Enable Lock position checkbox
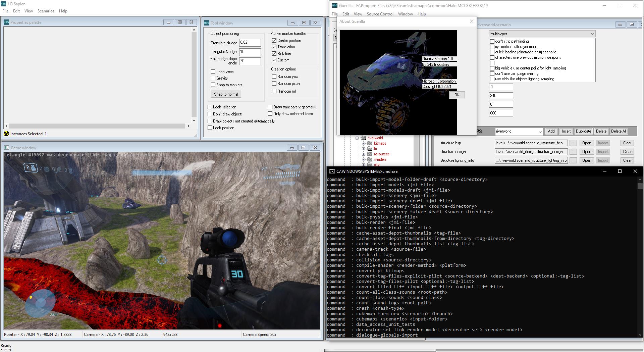The height and width of the screenshot is (352, 644). (x=210, y=128)
